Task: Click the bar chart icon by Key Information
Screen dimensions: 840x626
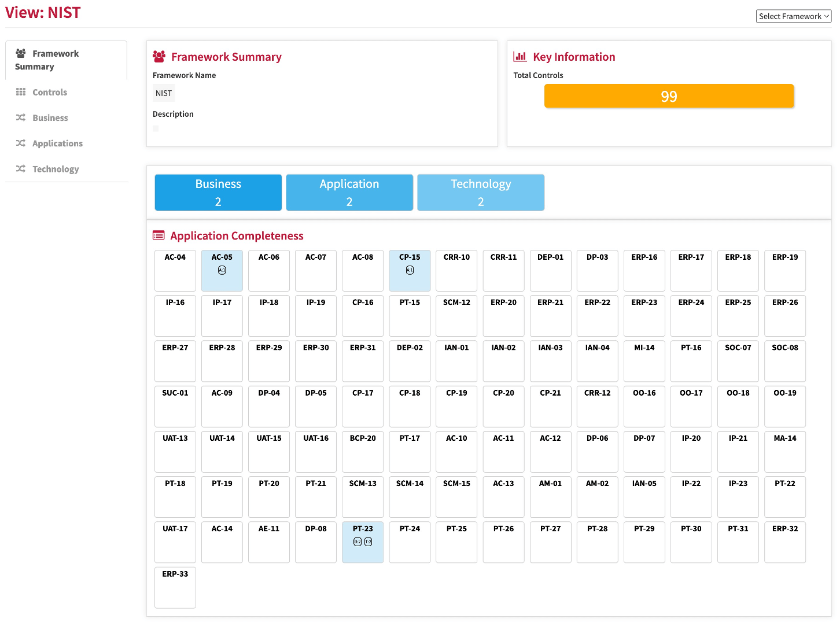Action: pos(520,57)
